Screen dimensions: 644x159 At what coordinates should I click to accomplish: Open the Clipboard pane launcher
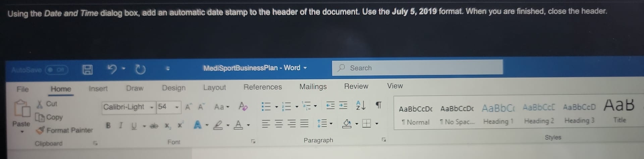pos(96,143)
